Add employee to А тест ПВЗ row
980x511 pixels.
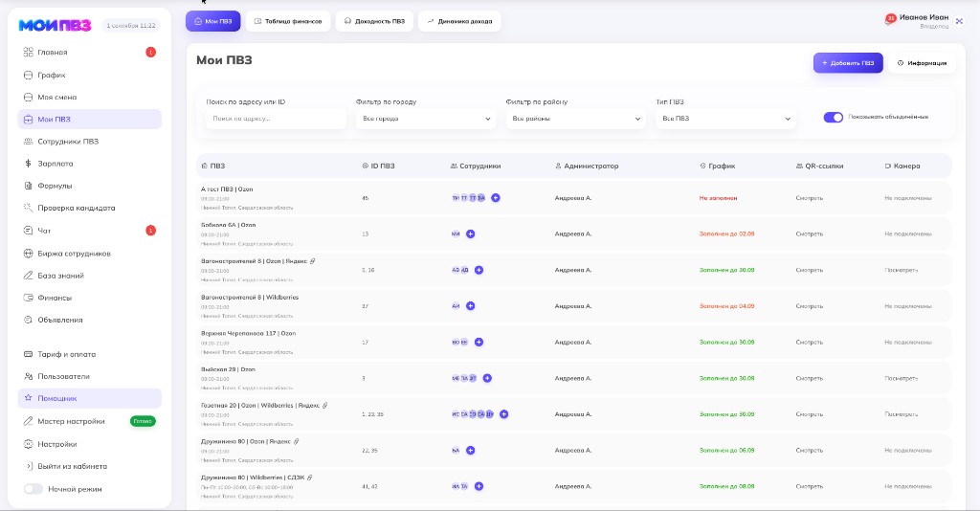coord(496,198)
